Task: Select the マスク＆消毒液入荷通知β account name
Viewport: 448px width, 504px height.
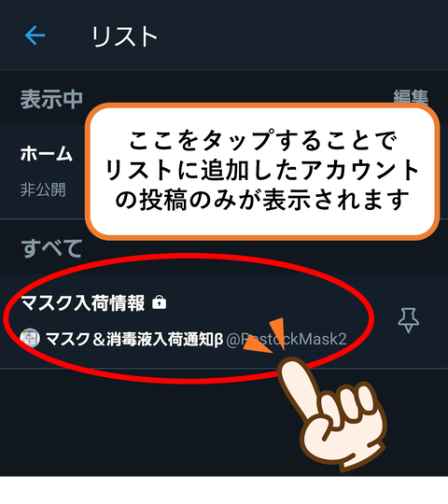Action: click(134, 339)
